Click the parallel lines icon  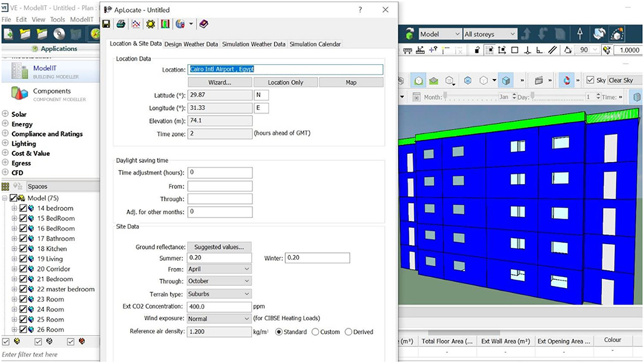553,50
